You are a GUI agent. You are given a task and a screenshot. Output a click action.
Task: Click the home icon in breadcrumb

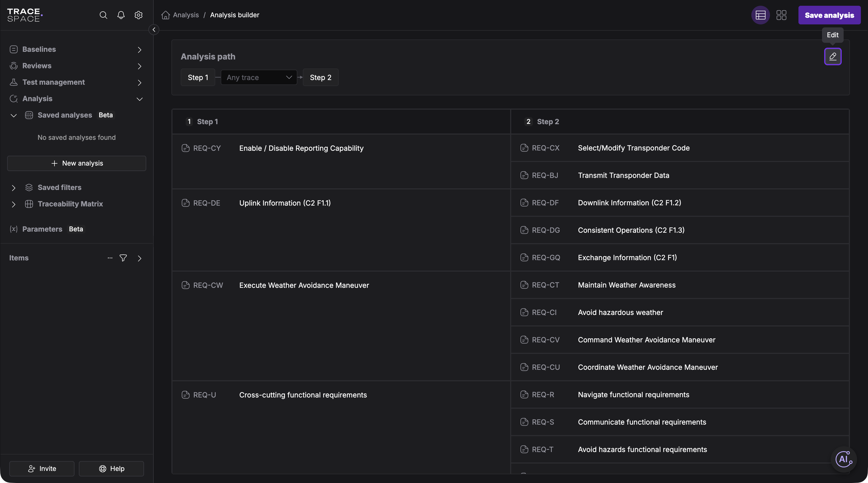click(x=165, y=15)
